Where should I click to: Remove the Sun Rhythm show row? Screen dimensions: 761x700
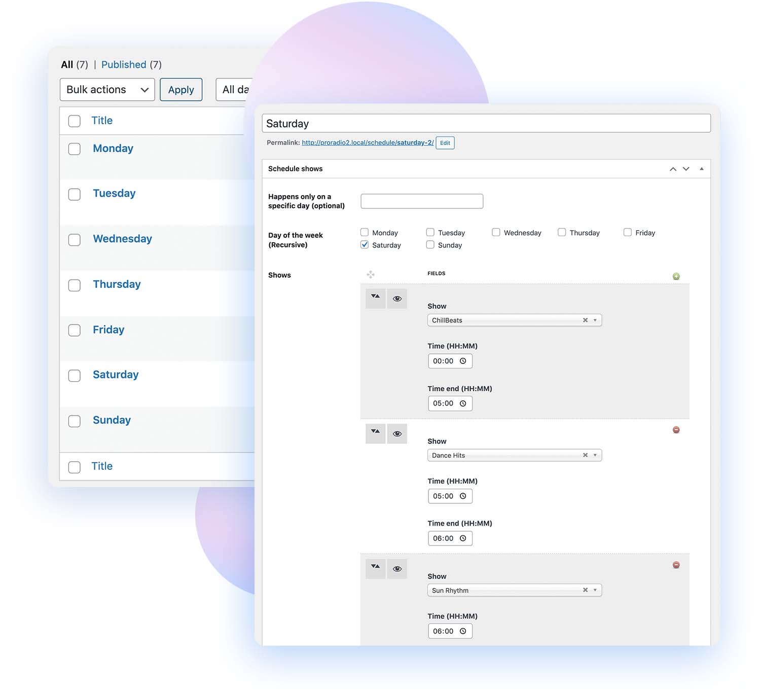676,565
